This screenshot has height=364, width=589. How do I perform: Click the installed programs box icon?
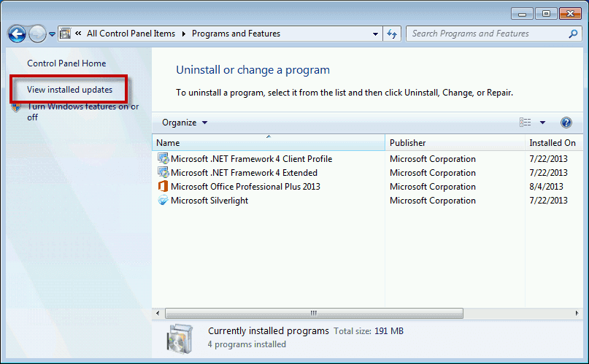pos(180,339)
